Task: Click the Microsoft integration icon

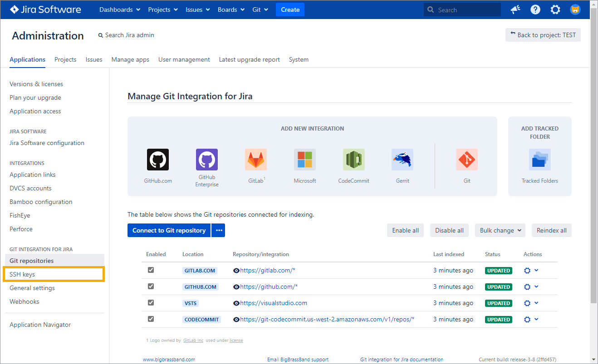Action: pos(304,160)
